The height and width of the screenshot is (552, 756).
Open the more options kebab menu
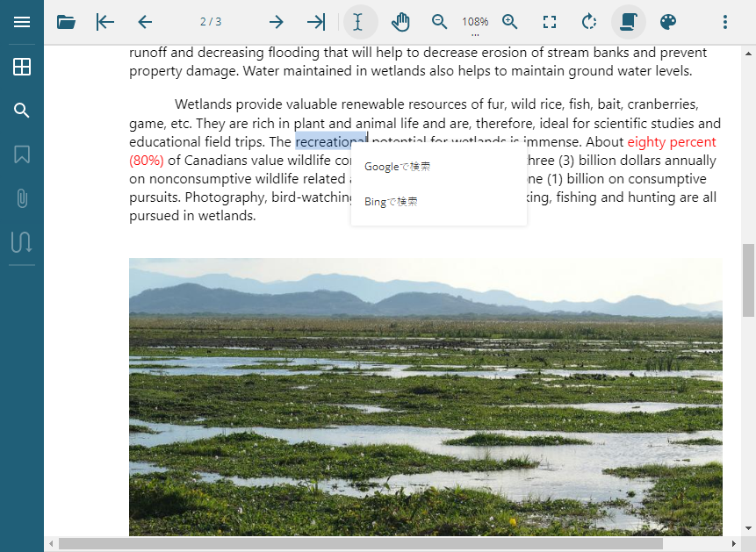(x=724, y=22)
